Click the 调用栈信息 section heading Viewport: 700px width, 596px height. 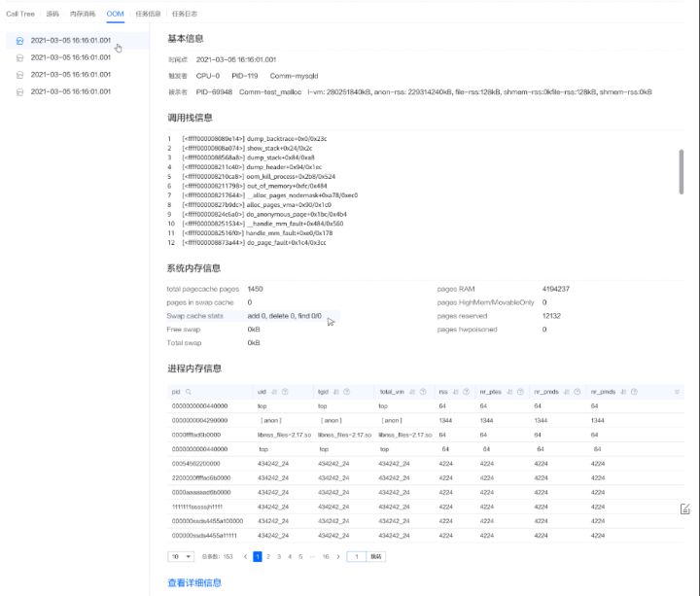(190, 118)
